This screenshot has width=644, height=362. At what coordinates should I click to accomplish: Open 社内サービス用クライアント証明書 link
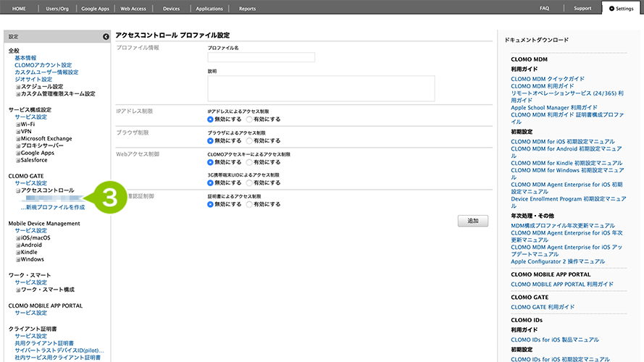(57, 358)
